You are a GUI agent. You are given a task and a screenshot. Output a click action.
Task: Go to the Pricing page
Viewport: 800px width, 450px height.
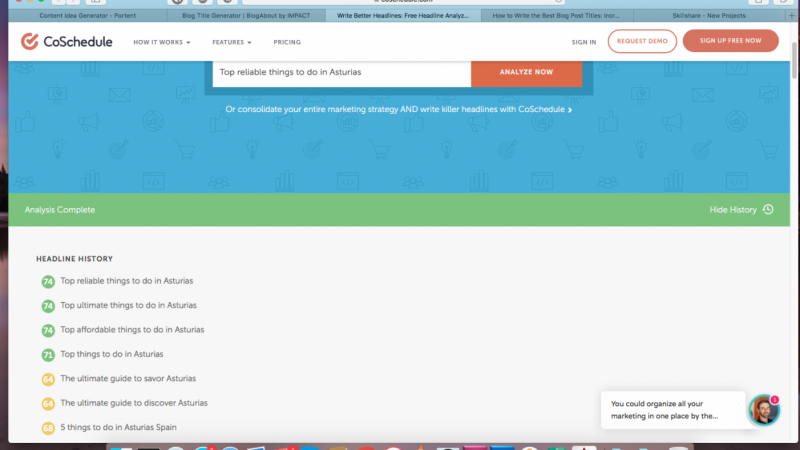point(287,42)
